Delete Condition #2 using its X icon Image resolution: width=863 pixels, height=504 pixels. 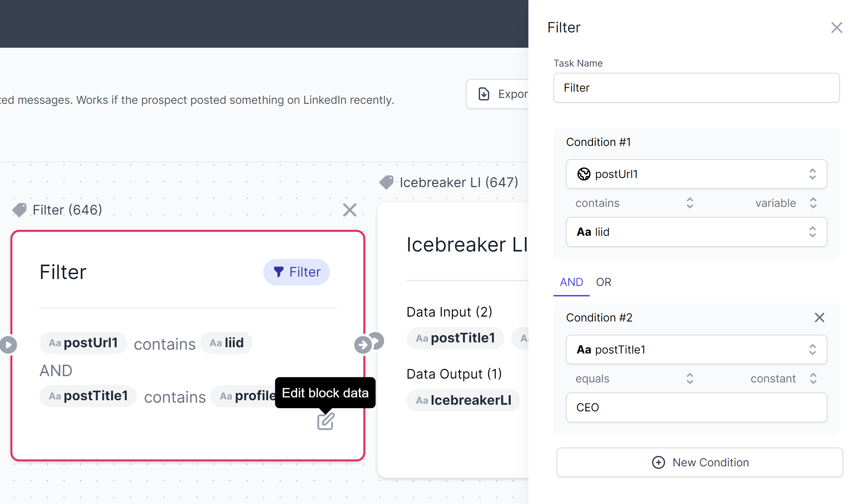(819, 317)
